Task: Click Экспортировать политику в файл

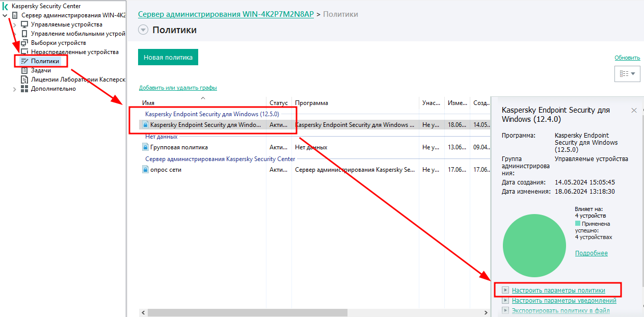Action: pos(561,310)
